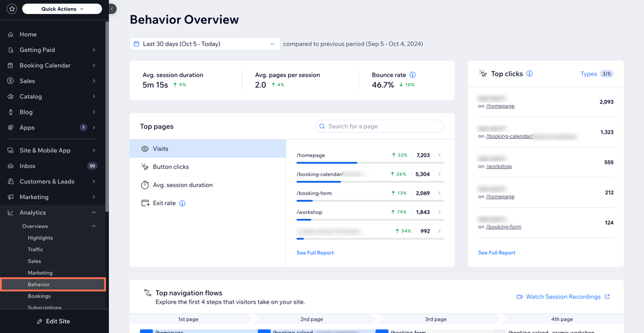This screenshot has height=333, width=644.
Task: Open Watch Session Recordings link
Action: tap(563, 297)
